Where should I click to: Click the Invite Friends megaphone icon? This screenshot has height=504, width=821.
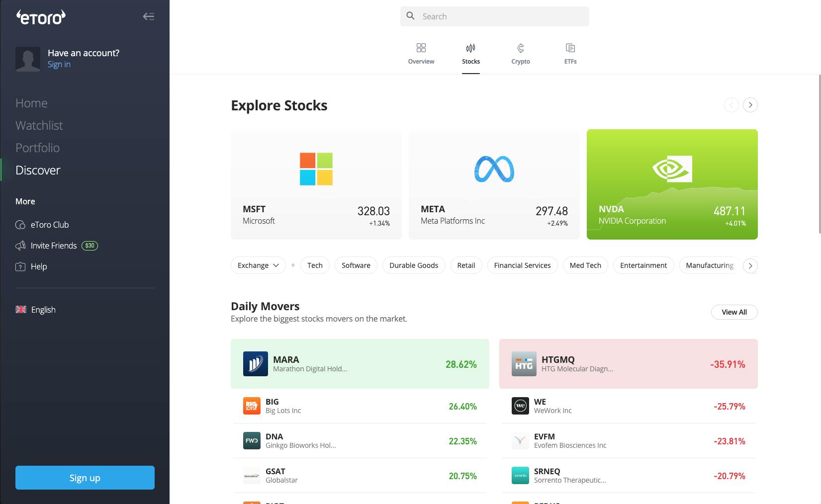[x=20, y=246]
